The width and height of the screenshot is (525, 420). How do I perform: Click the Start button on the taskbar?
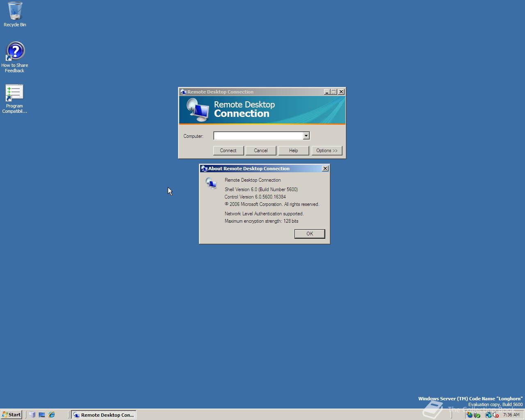pyautogui.click(x=11, y=415)
